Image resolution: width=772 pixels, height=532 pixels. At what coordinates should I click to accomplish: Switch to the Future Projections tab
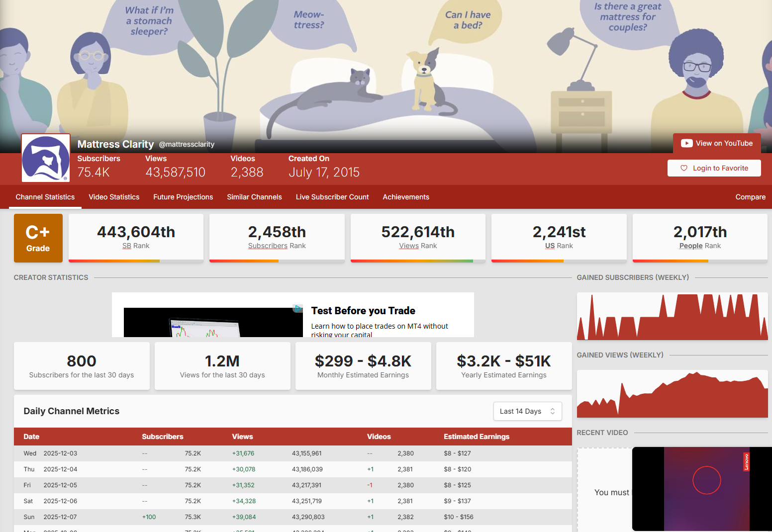point(183,197)
